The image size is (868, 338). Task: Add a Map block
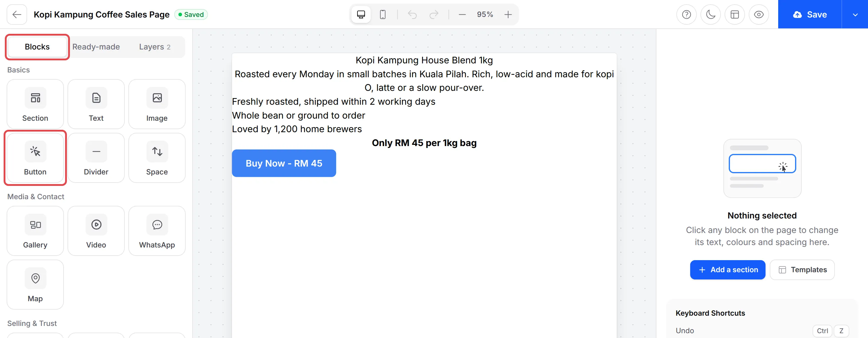(35, 285)
